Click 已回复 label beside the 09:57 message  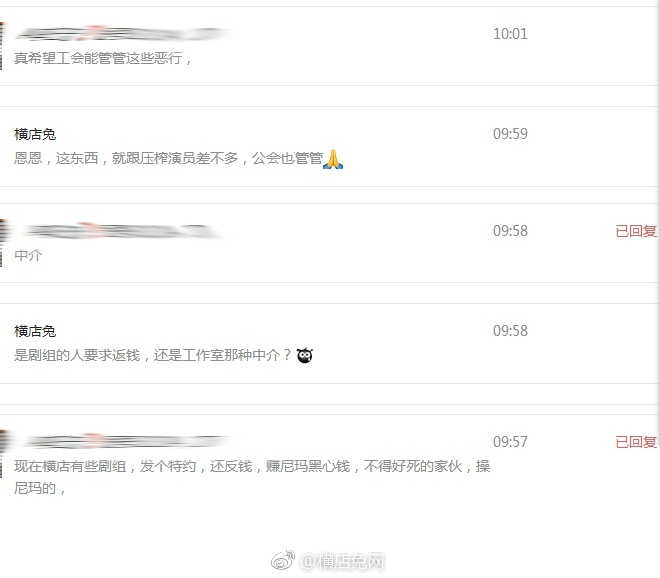pos(636,442)
